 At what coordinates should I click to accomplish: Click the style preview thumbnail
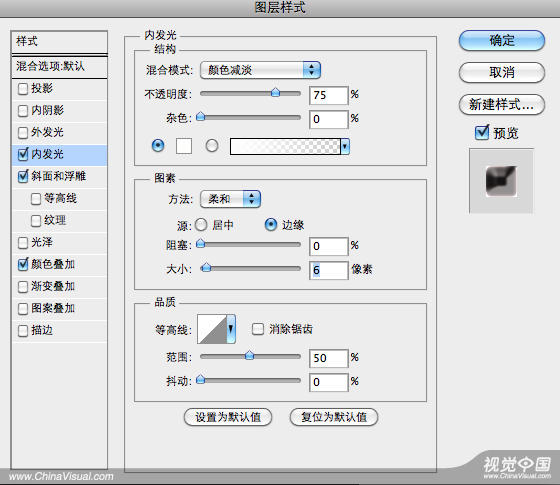point(501,181)
